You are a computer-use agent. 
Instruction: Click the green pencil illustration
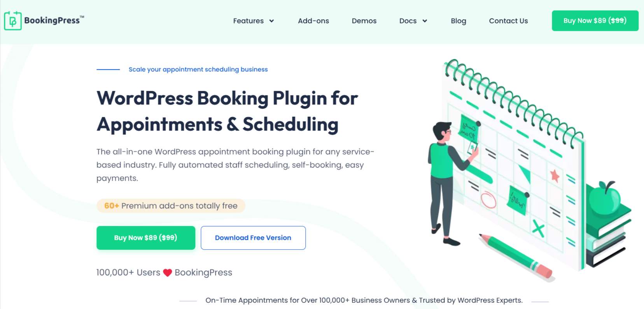pos(516,256)
